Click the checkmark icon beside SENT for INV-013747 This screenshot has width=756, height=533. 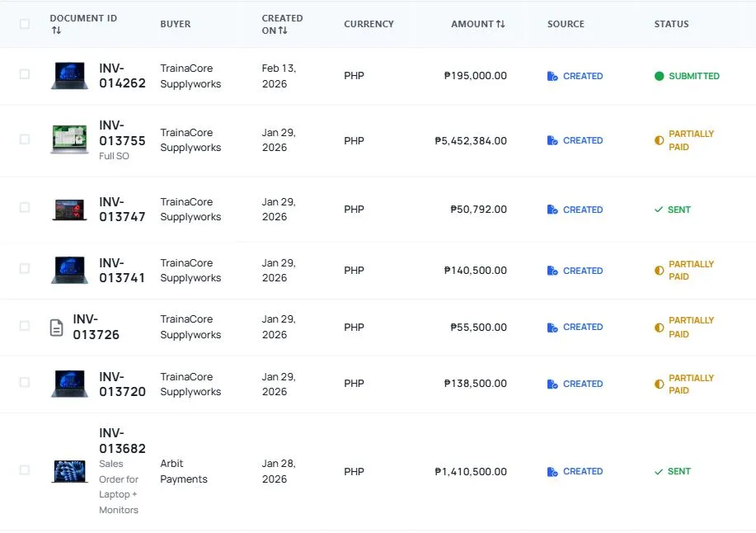coord(657,210)
